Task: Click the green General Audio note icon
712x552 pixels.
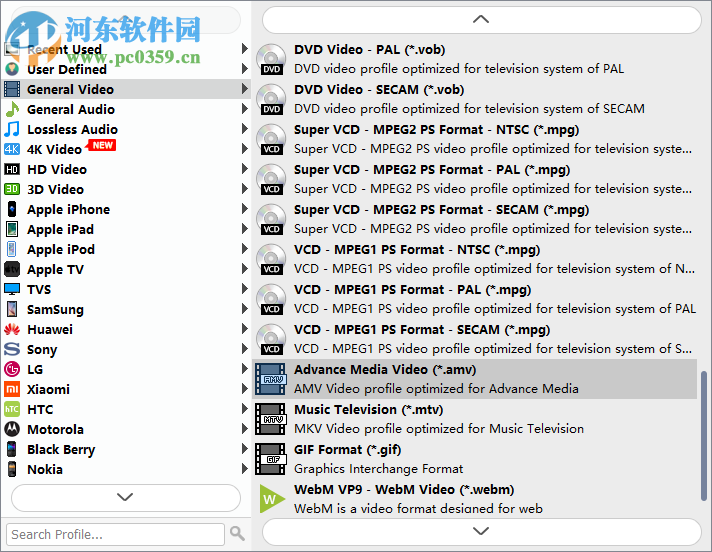Action: (12, 109)
